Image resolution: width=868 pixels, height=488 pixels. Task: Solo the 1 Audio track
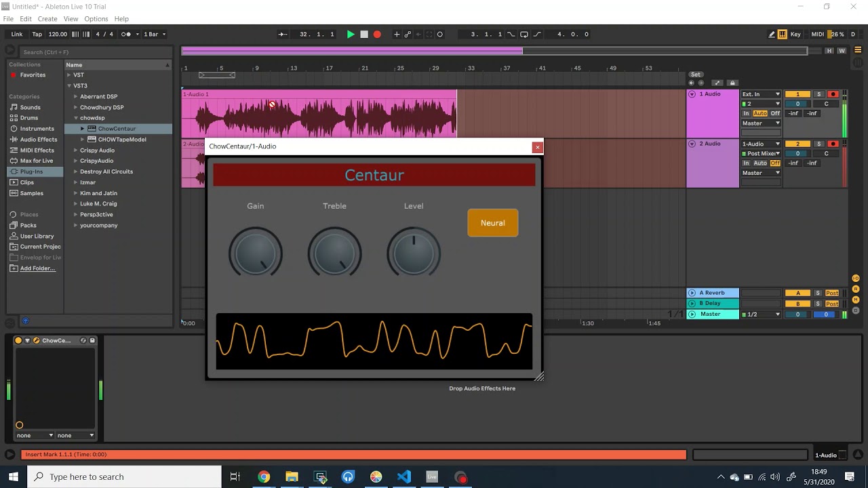pyautogui.click(x=818, y=94)
